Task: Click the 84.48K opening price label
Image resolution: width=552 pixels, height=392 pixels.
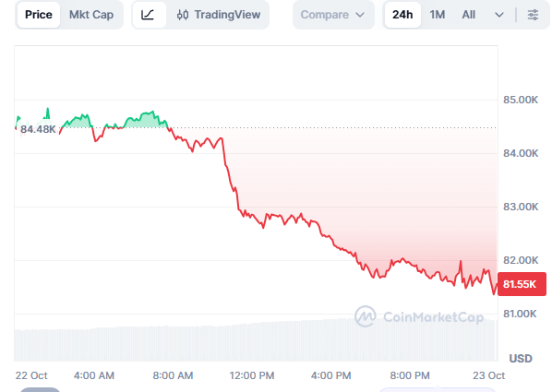Action: [38, 129]
